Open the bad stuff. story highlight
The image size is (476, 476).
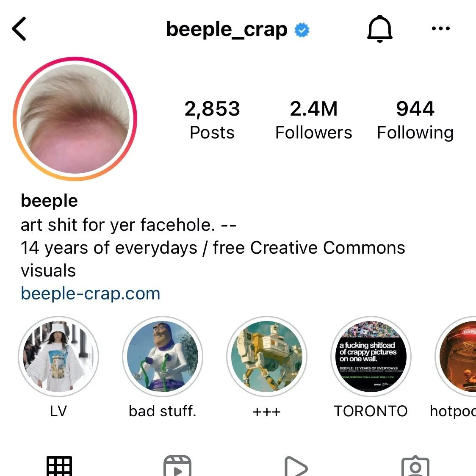(x=163, y=357)
